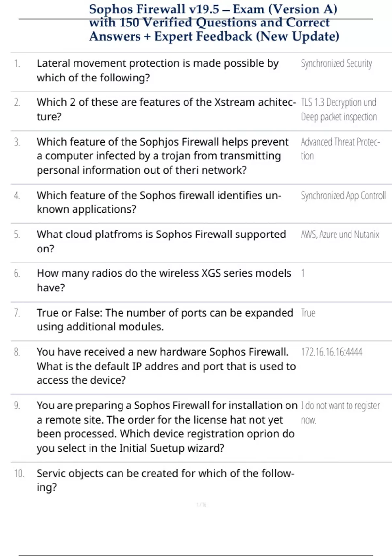392x556 pixels.
Task: Click the '172.16.16.16:4444' answer text
Action: (x=332, y=352)
